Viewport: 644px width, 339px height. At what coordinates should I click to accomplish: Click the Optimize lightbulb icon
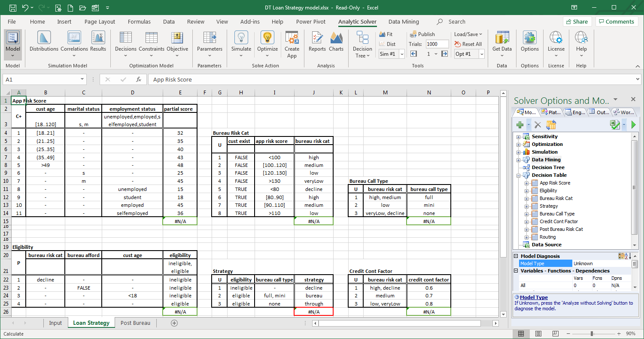(267, 42)
